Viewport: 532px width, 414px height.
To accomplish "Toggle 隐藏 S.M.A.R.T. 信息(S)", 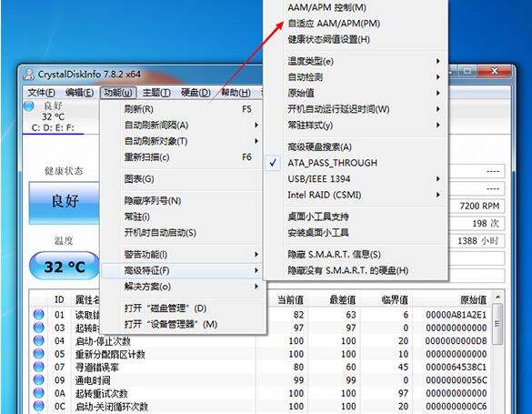I will [x=356, y=254].
